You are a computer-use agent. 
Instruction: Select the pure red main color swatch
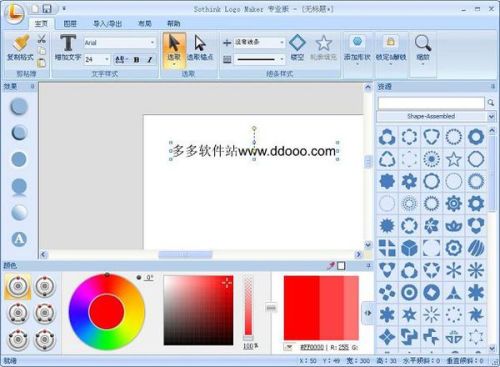click(x=302, y=308)
